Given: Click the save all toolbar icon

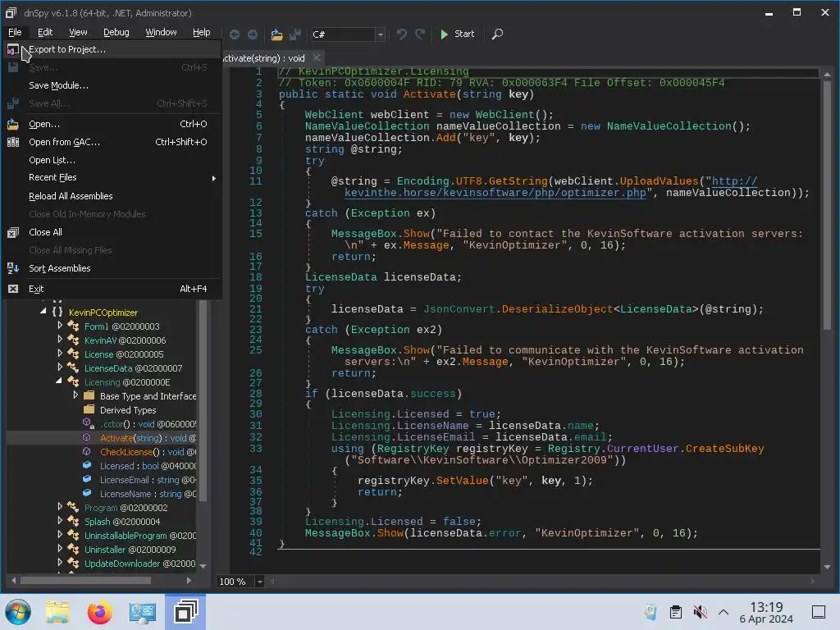Looking at the screenshot, I should pyautogui.click(x=295, y=34).
